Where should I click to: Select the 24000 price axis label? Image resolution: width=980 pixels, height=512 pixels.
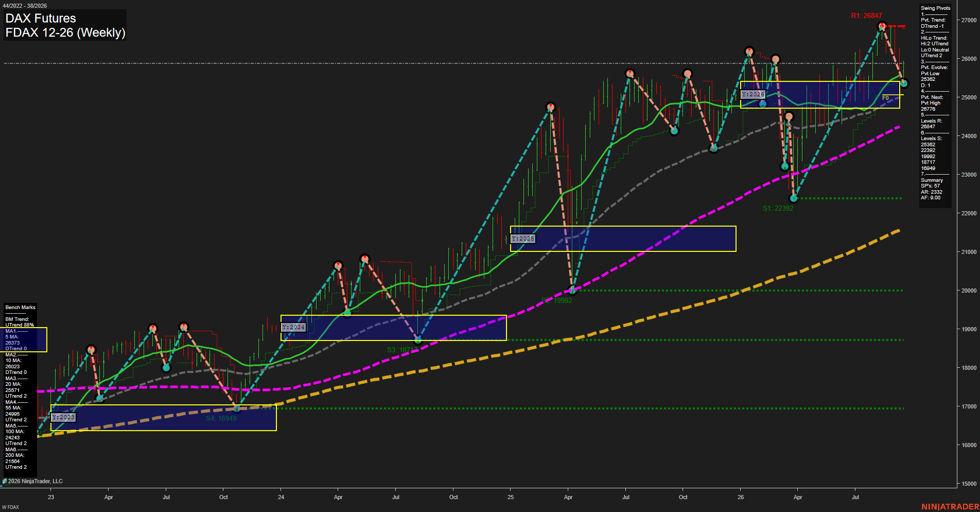pos(969,136)
